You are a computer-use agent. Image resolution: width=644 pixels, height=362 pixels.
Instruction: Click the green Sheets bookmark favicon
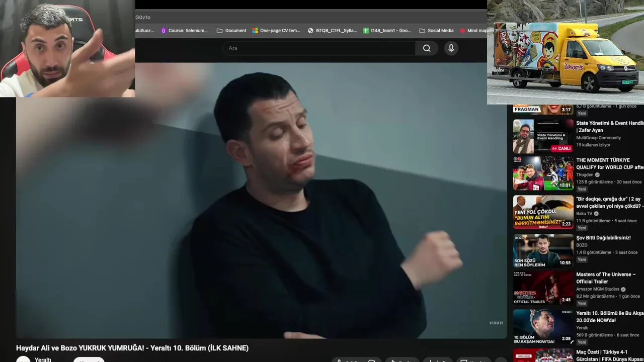point(366,31)
